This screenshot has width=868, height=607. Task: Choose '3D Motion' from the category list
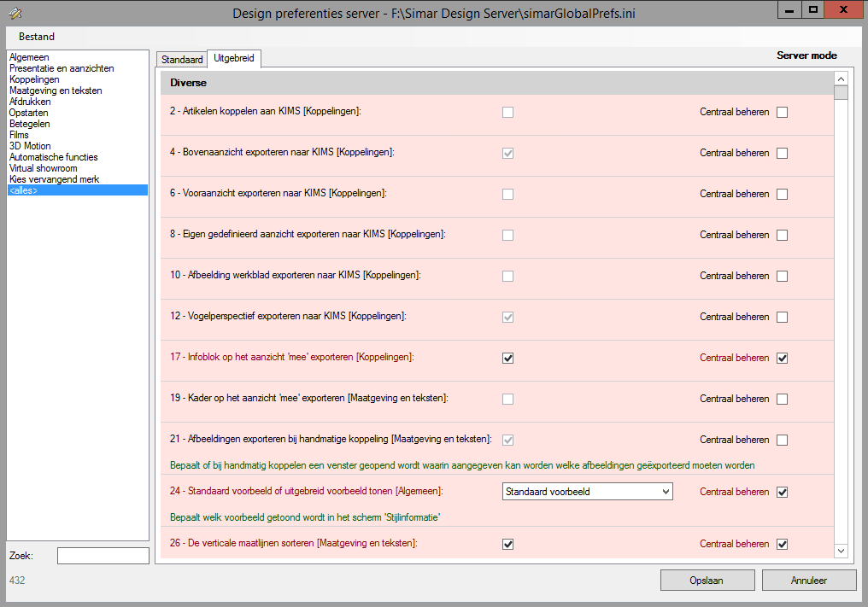[30, 146]
